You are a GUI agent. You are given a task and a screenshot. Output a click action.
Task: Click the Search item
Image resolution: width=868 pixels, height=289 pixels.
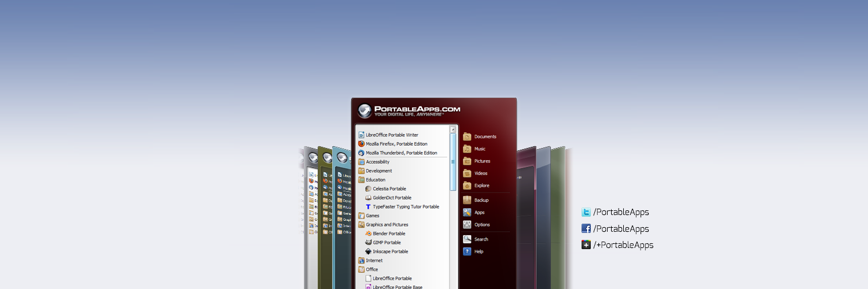[476, 239]
